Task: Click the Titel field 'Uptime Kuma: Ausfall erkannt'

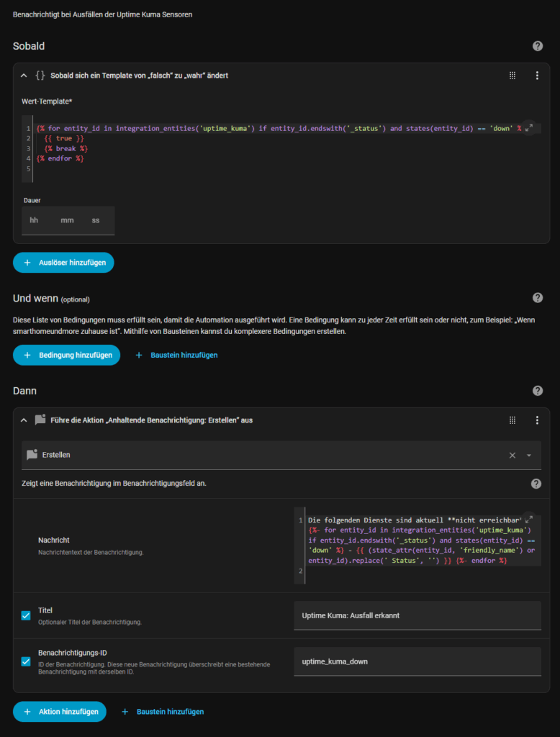Action: [417, 615]
